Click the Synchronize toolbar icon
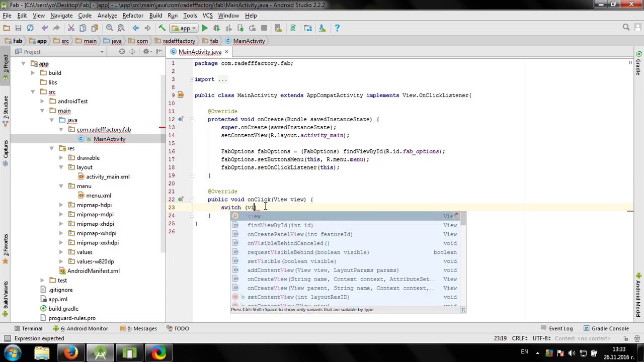644x362 pixels. click(x=30, y=28)
